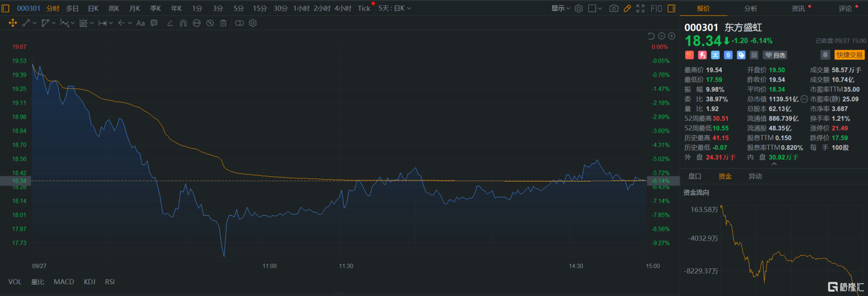Switch to 日K daily candlestick view
The image size is (868, 296).
[x=93, y=8]
